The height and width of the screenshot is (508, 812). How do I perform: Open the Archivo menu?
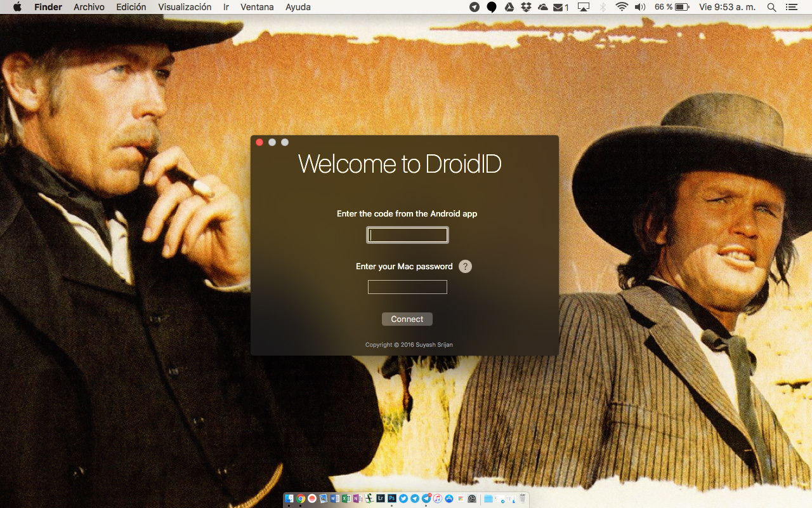coord(89,7)
